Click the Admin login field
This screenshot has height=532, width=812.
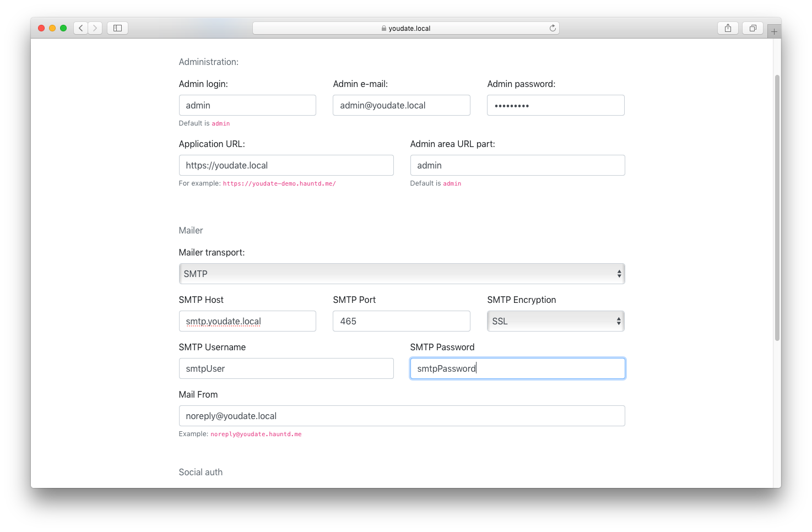pos(247,105)
